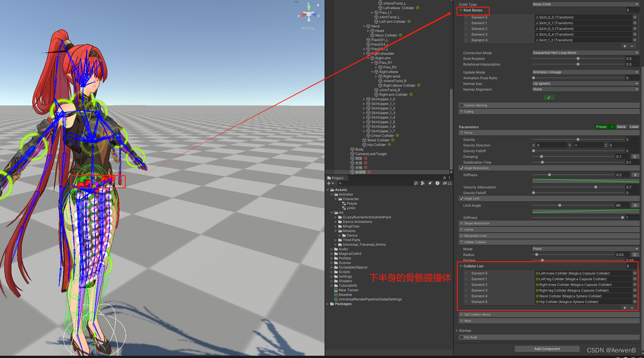Click the Project panel create plus button
The height and width of the screenshot is (358, 644).
[x=330, y=184]
